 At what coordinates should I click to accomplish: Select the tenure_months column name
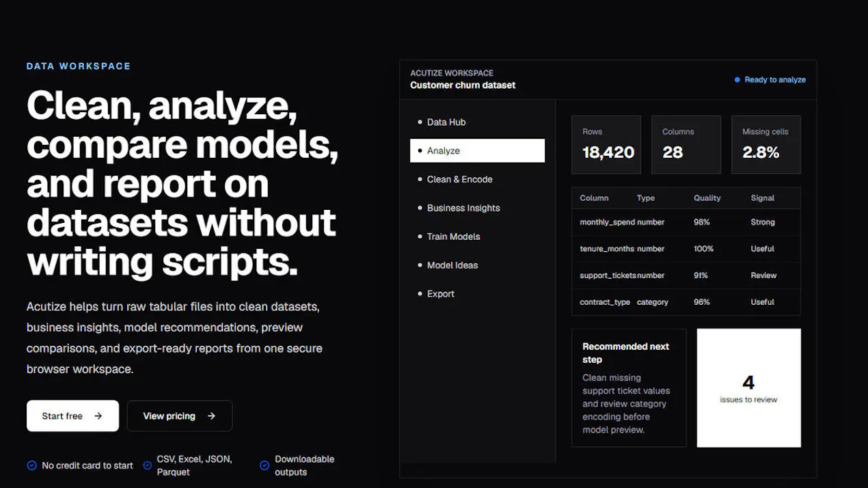[607, 249]
